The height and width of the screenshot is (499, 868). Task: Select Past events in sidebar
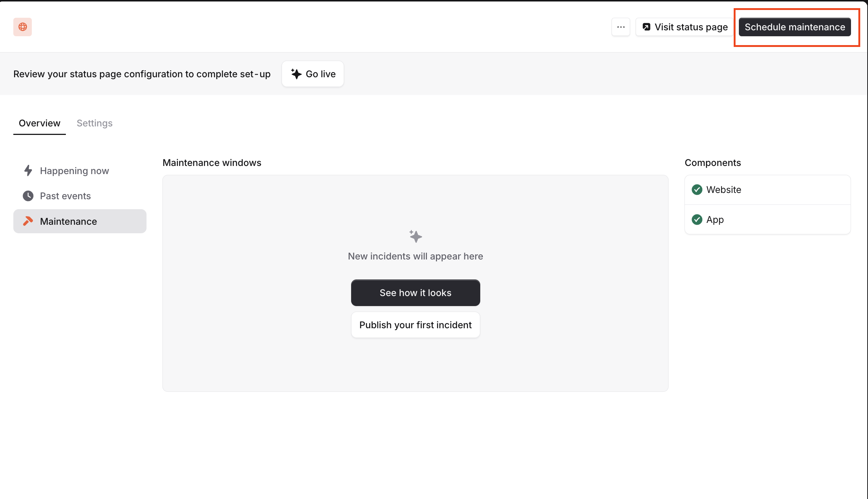(65, 196)
